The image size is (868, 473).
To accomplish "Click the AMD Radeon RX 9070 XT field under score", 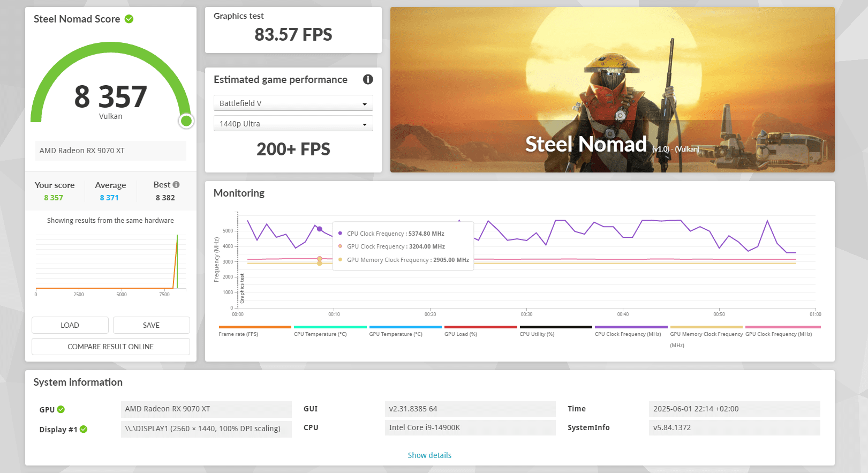I will tap(111, 151).
